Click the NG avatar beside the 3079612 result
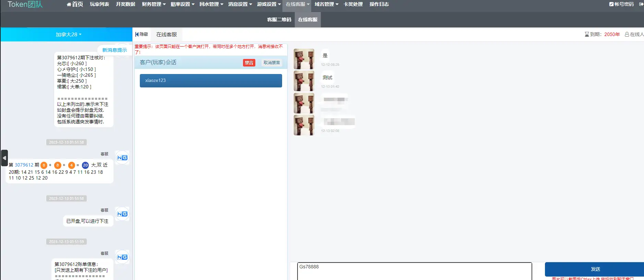644x280 pixels. point(122,158)
